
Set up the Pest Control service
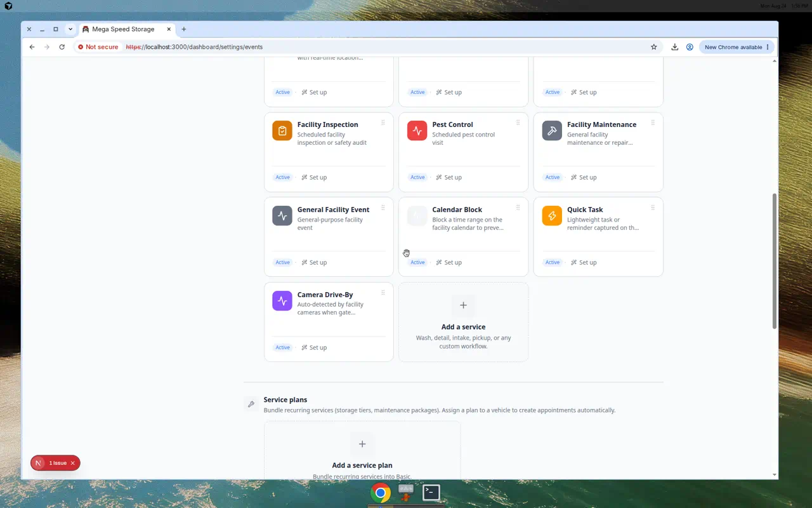pos(449,177)
